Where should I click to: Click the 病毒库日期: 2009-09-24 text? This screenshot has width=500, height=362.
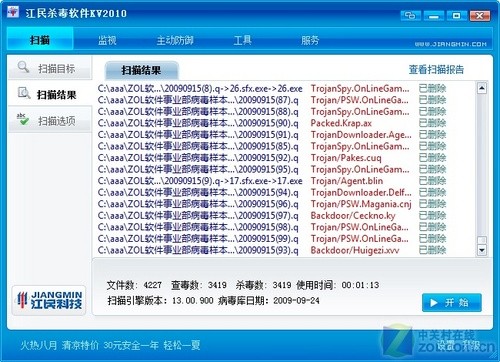pos(269,301)
